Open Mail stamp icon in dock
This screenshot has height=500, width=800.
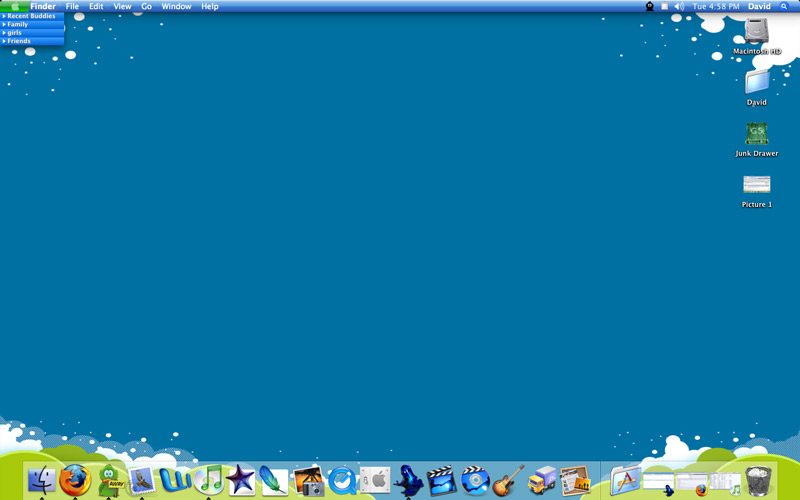click(x=141, y=480)
